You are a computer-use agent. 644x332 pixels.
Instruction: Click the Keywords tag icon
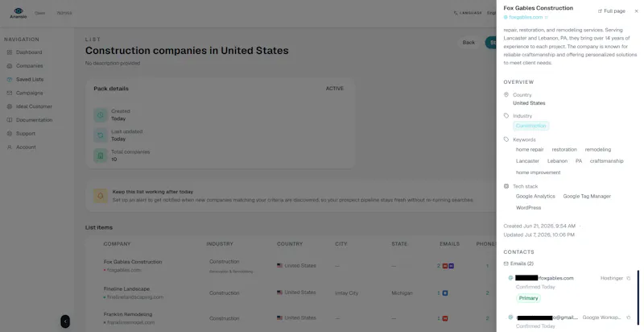point(506,139)
